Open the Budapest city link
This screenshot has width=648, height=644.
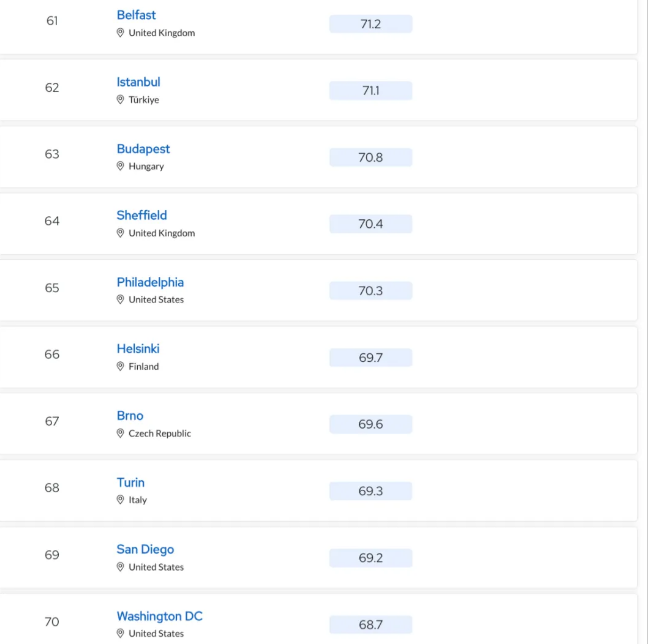[143, 149]
